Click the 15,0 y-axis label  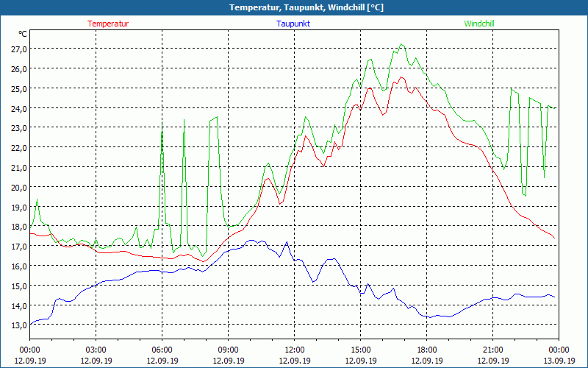(19, 286)
